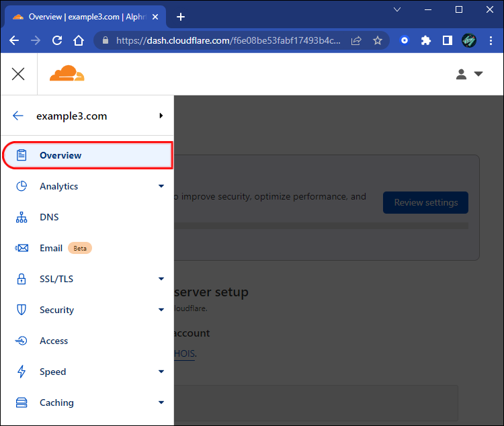Click the Cloudflare logo
504x426 pixels.
click(x=67, y=74)
